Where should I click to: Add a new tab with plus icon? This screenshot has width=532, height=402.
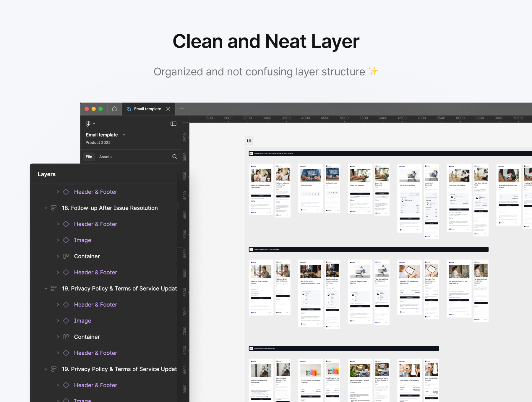tap(182, 109)
